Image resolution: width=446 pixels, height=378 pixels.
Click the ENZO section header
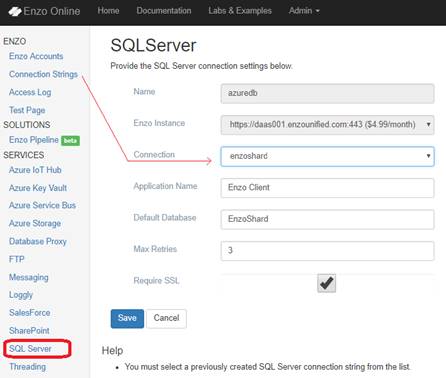pyautogui.click(x=15, y=41)
